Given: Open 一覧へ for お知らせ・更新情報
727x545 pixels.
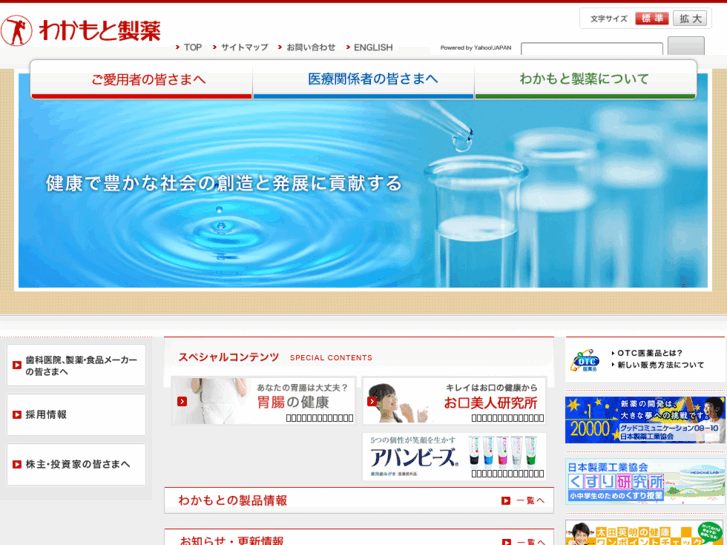Looking at the screenshot, I should coord(530,541).
